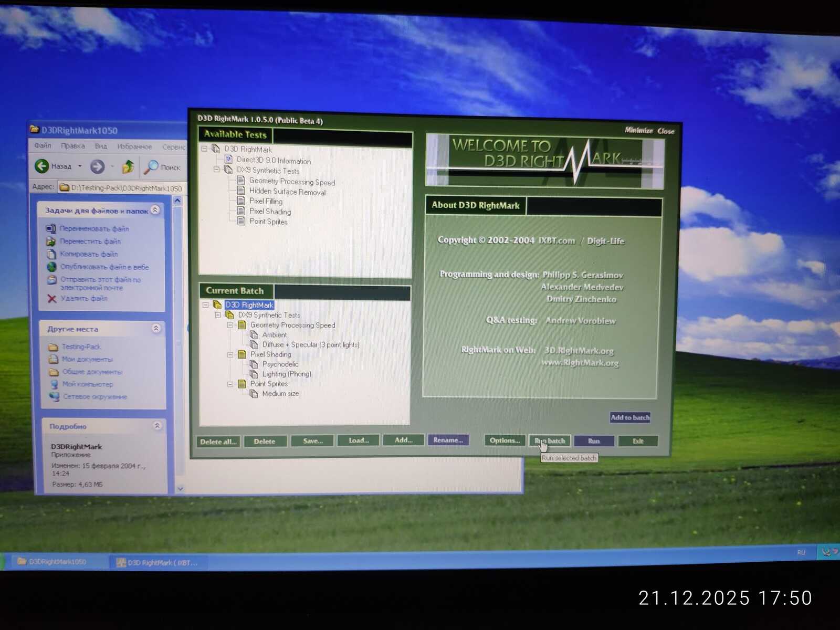Screen dimensions: 840x630
Task: Open the Вид menu in Explorer
Action: 101,146
